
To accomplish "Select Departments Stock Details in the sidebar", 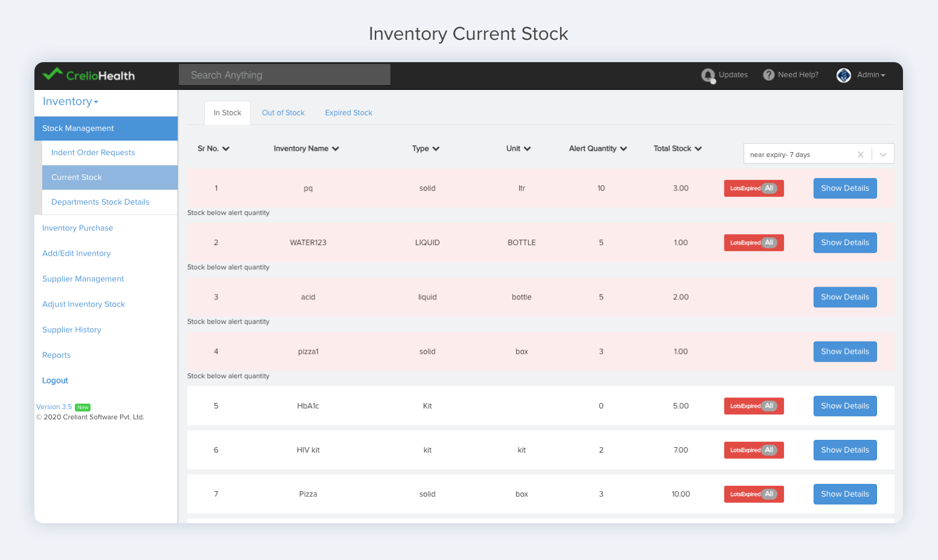I will (100, 202).
